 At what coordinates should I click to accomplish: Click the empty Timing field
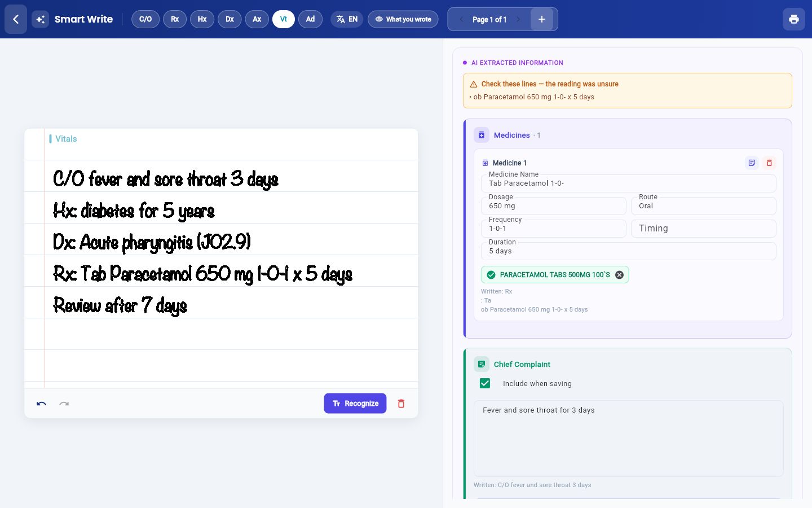click(703, 229)
